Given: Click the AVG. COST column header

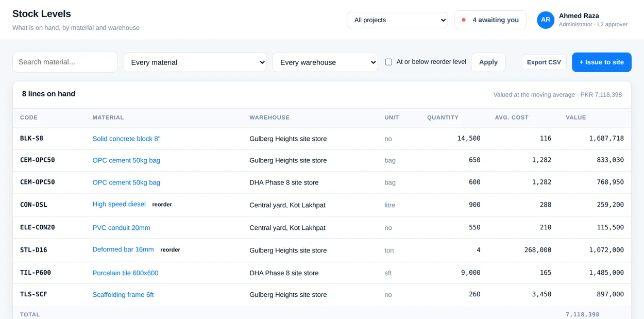Looking at the screenshot, I should [512, 117].
